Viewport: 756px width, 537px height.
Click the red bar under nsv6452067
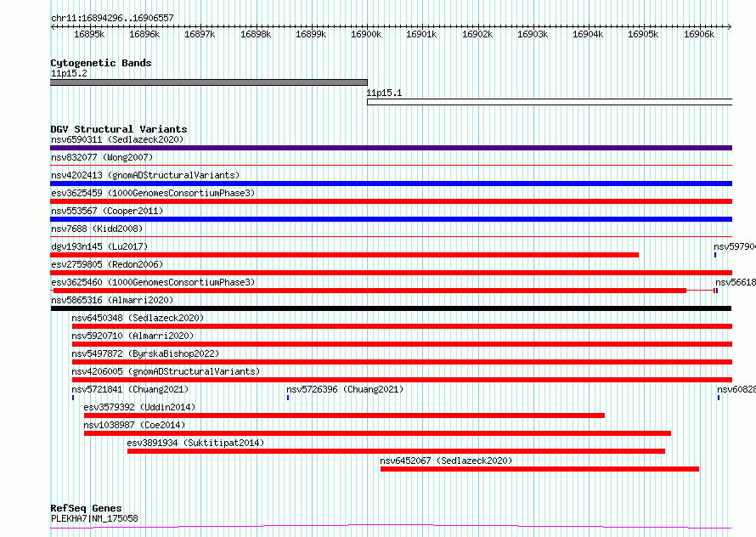(539, 469)
